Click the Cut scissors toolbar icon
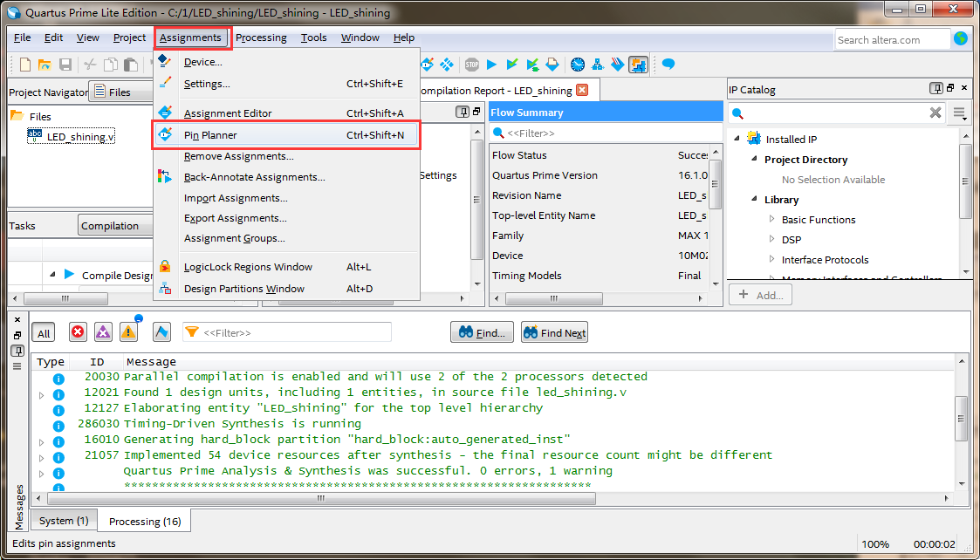 (90, 65)
